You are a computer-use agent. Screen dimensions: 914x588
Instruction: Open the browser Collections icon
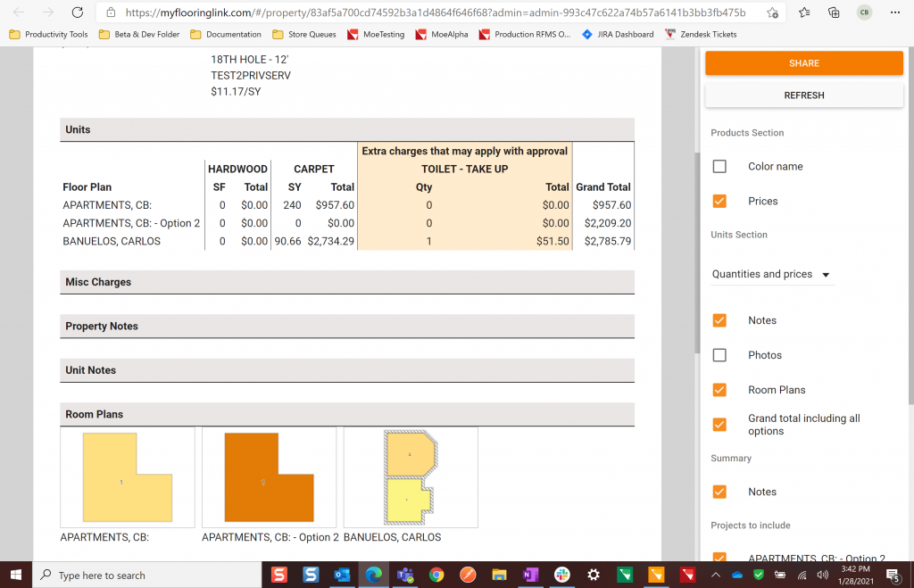pyautogui.click(x=834, y=12)
